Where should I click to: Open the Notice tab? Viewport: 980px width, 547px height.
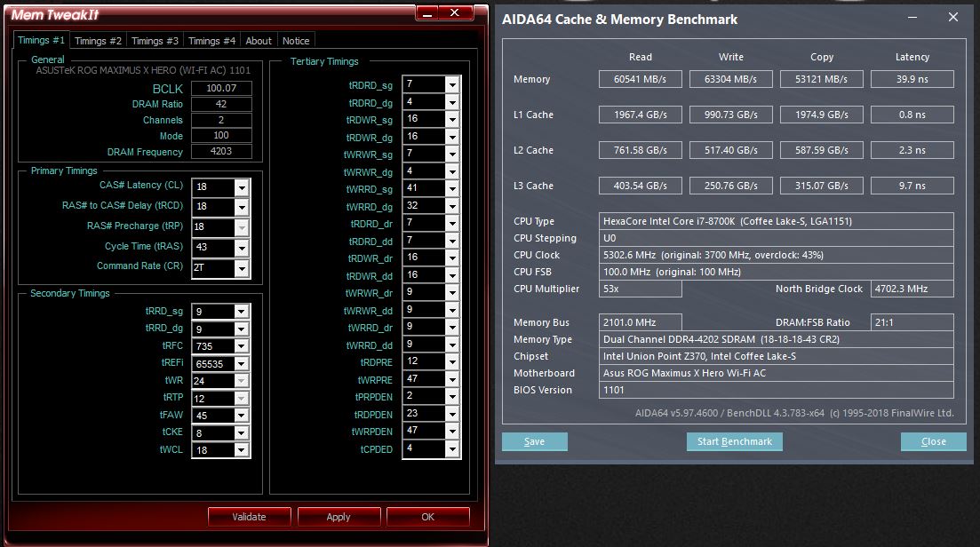coord(296,41)
